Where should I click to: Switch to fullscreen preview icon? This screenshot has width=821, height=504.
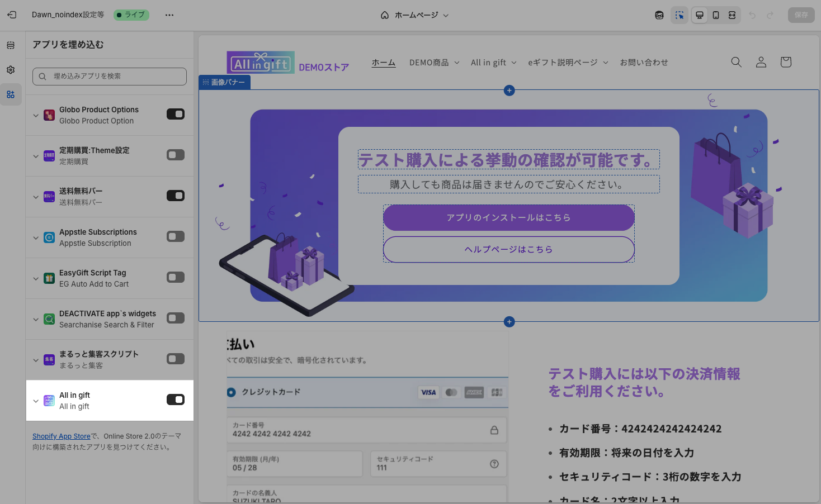pos(732,15)
